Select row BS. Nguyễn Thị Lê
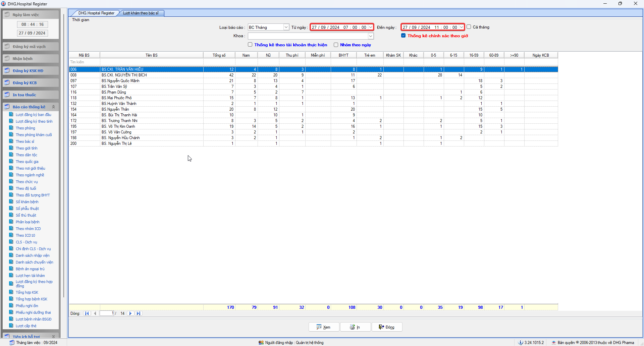The height and width of the screenshot is (346, 644). pyautogui.click(x=313, y=143)
